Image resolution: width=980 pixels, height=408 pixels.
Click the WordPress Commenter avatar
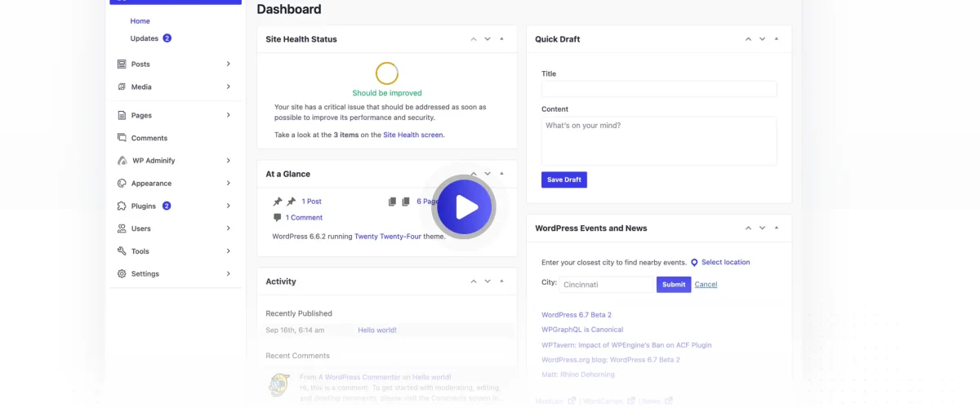pos(279,384)
